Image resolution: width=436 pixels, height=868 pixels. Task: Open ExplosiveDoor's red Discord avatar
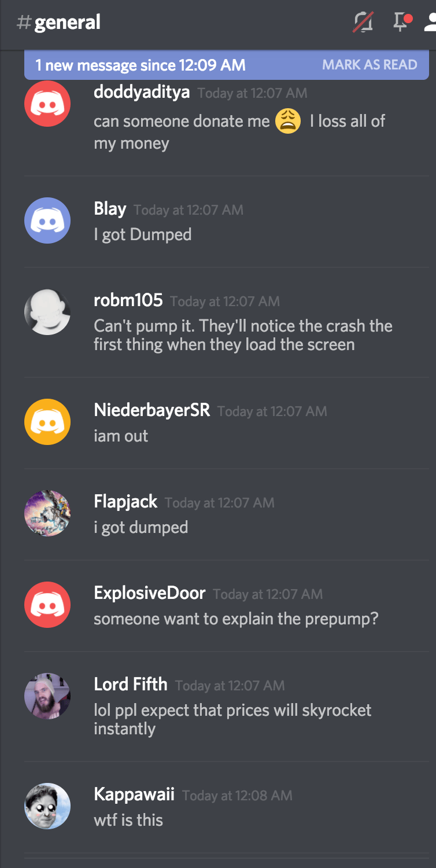tap(47, 605)
